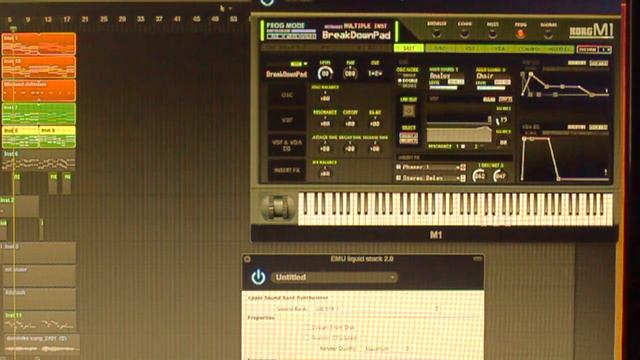Toggle the Phaser 1 insert effect on
640x360 pixels.
point(398,167)
